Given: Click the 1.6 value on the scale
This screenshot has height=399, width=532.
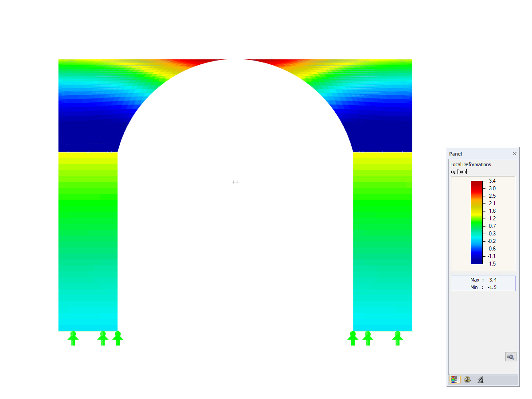Looking at the screenshot, I should (492, 211).
